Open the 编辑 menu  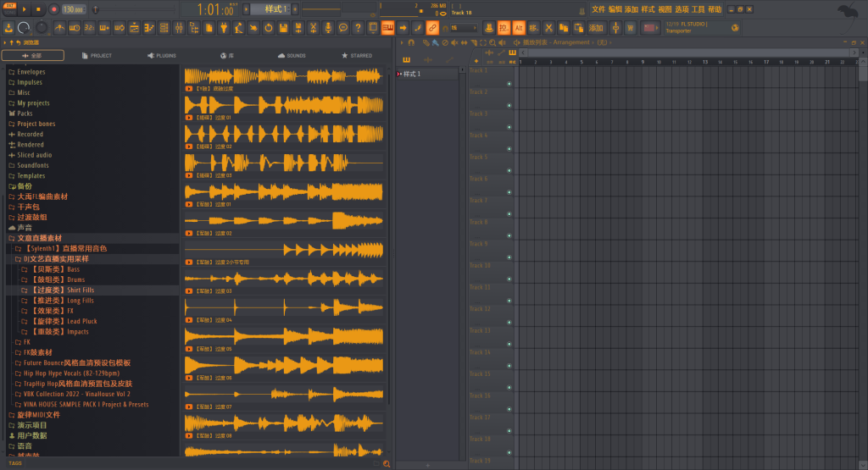(x=615, y=9)
